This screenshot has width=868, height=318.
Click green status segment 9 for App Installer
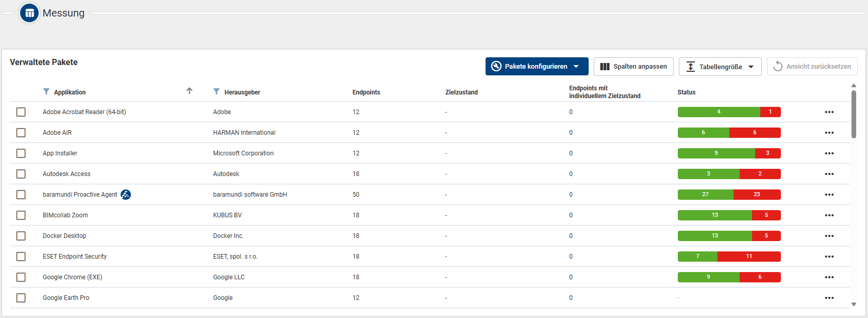[x=716, y=153]
